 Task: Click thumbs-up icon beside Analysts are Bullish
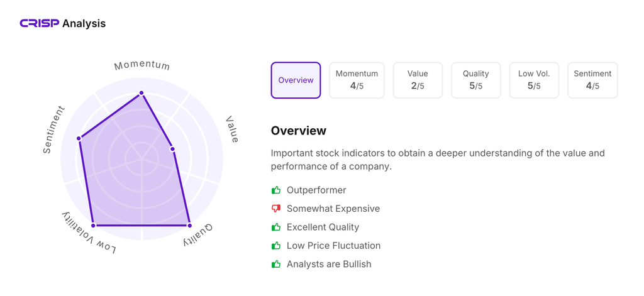pyautogui.click(x=276, y=264)
